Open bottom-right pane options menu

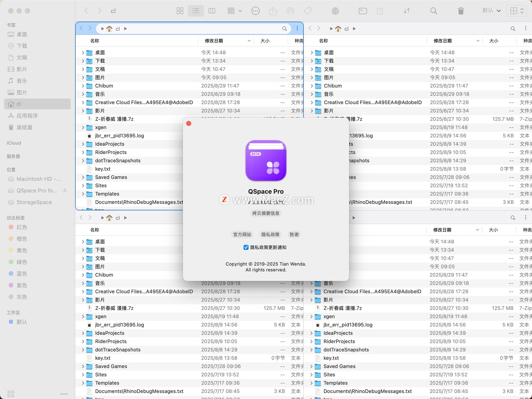526,218
